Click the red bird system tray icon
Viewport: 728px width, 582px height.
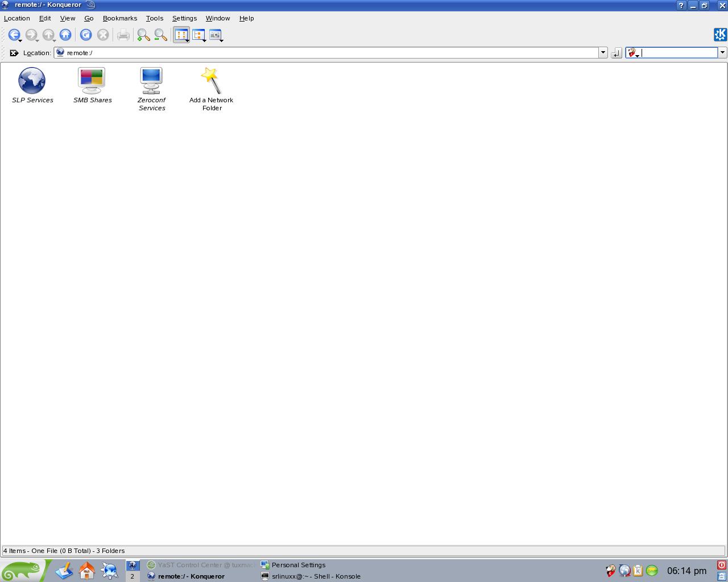click(x=611, y=571)
